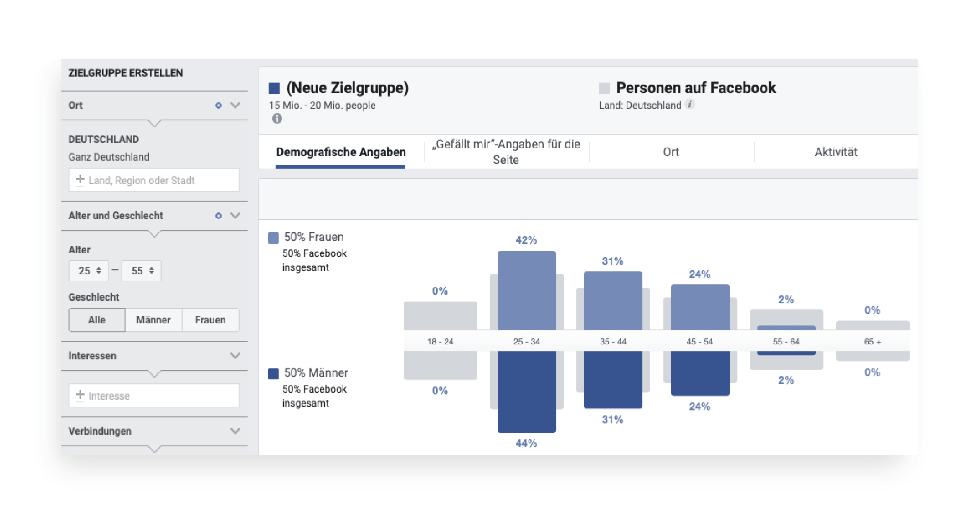
Task: Click the grey Personen auf Facebook square
Action: pos(604,89)
